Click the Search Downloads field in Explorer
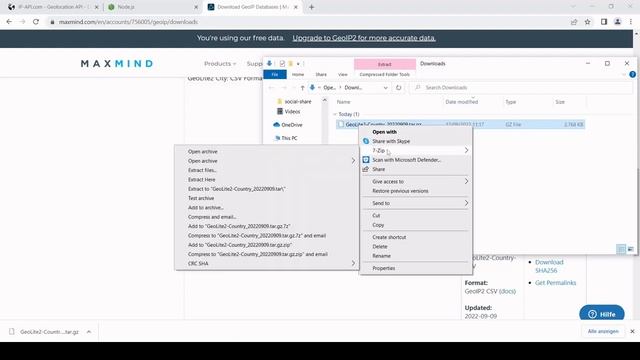 pyautogui.click(x=522, y=88)
